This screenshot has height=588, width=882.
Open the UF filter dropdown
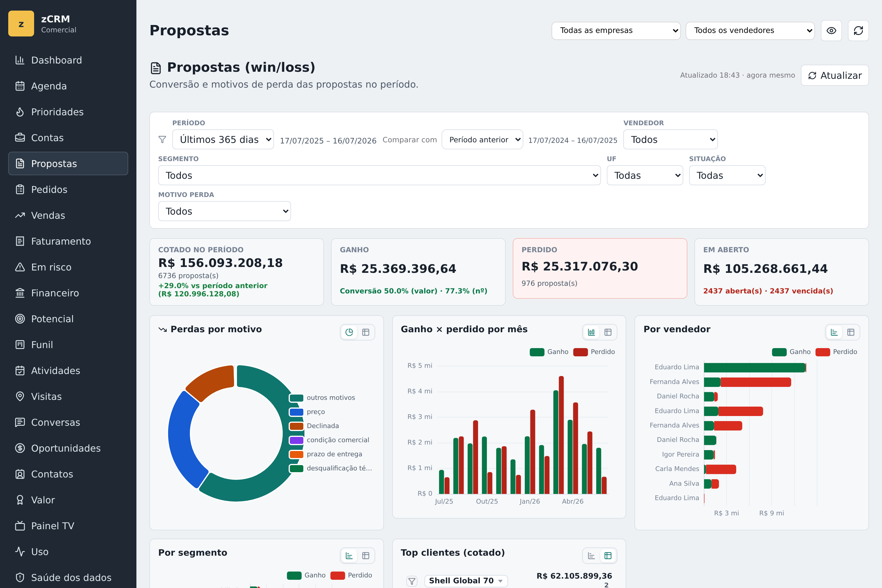click(645, 176)
